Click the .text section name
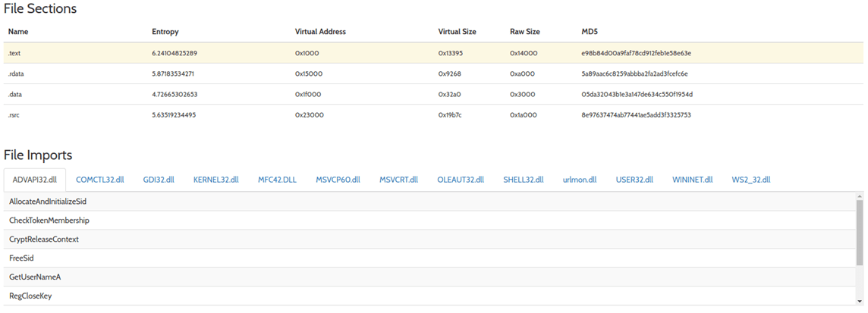The height and width of the screenshot is (313, 868). click(x=15, y=53)
